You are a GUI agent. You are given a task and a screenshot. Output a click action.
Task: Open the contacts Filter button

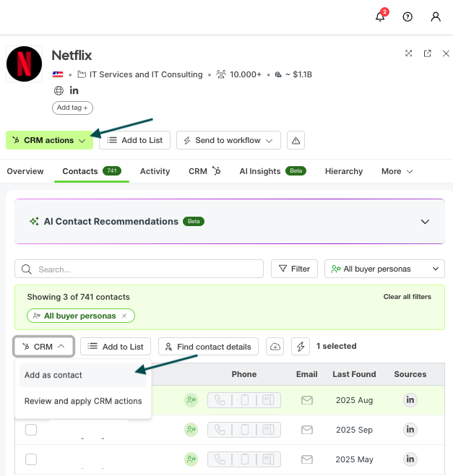coord(295,269)
